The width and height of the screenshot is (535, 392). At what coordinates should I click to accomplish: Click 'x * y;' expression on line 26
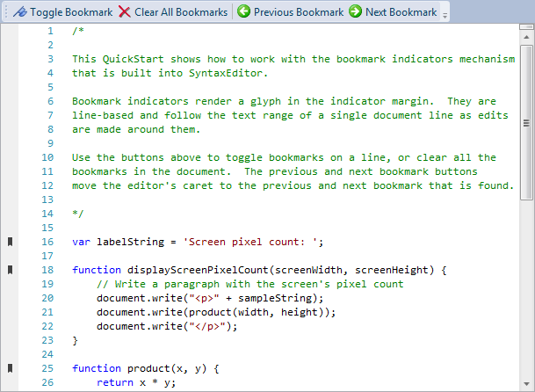click(157, 382)
